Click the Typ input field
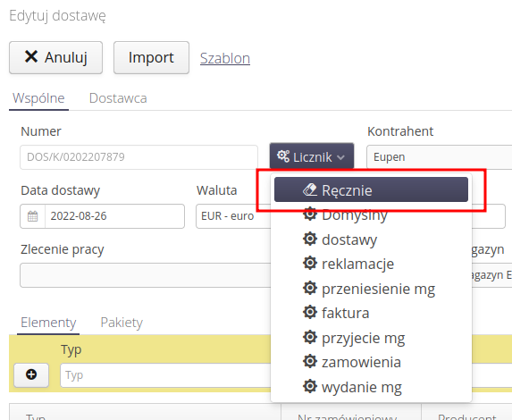This screenshot has height=420, width=512. 165,375
